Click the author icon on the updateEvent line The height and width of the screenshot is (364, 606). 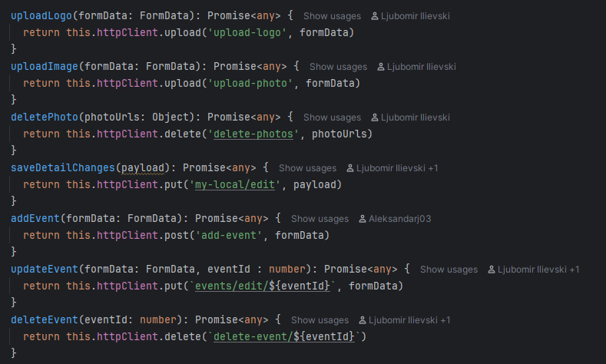pyautogui.click(x=492, y=270)
